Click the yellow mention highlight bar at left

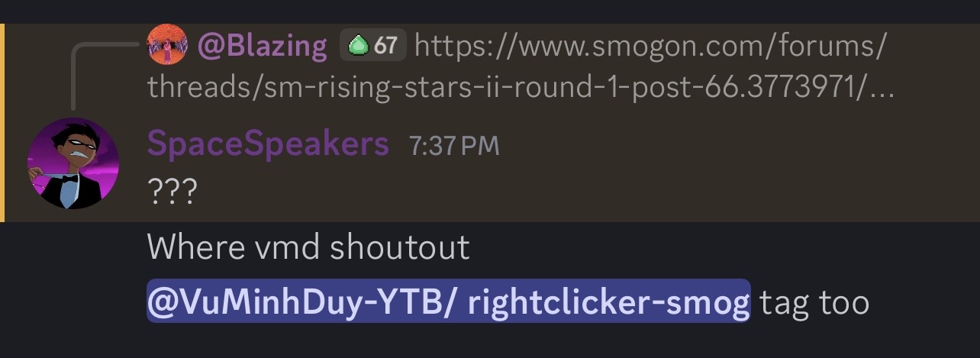tap(2, 122)
